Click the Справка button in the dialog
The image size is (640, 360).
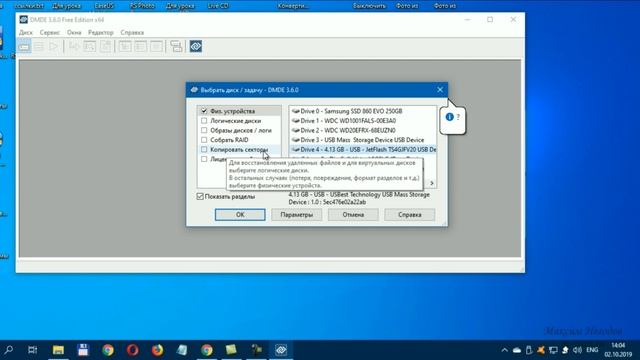pos(410,215)
